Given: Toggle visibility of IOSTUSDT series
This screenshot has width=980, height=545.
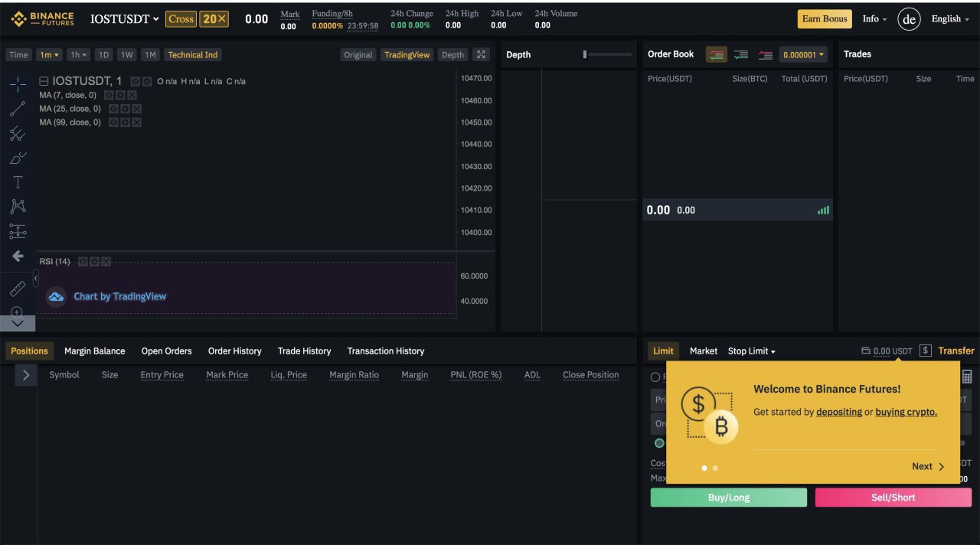Looking at the screenshot, I should tap(136, 81).
